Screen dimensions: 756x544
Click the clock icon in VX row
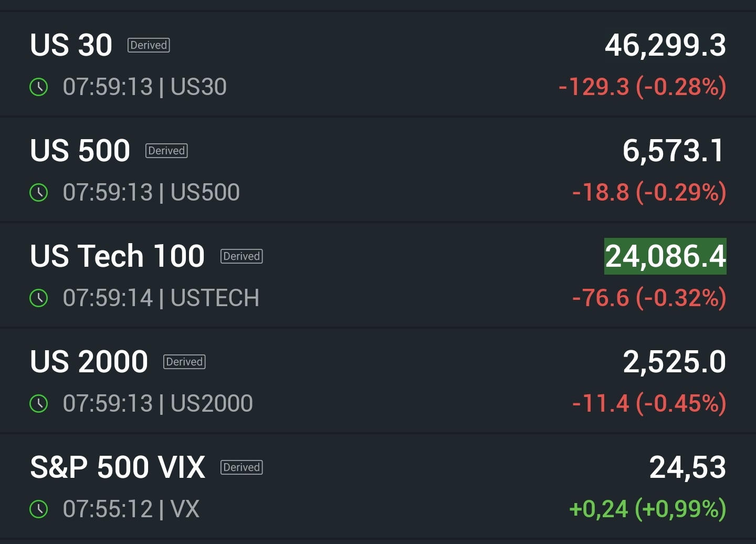point(39,509)
